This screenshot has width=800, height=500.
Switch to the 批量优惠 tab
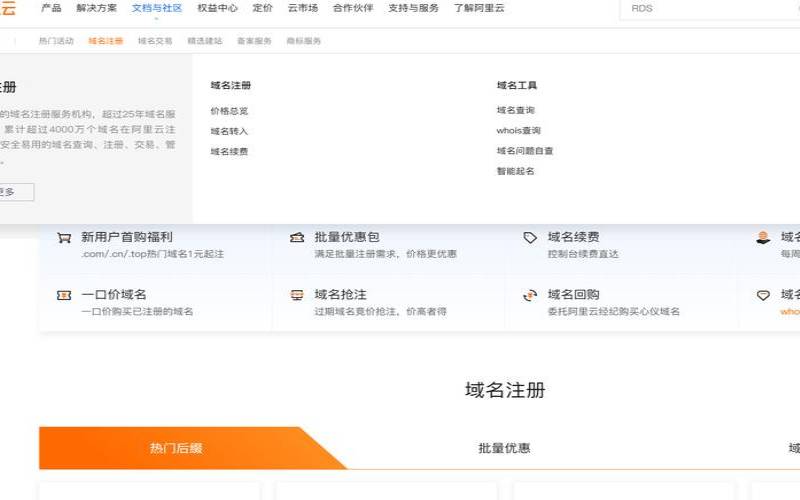[504, 448]
